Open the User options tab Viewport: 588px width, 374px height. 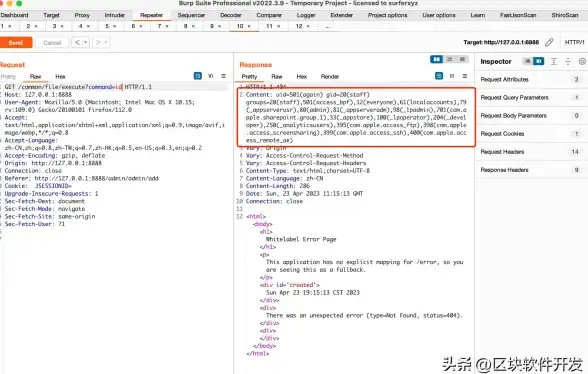point(439,15)
